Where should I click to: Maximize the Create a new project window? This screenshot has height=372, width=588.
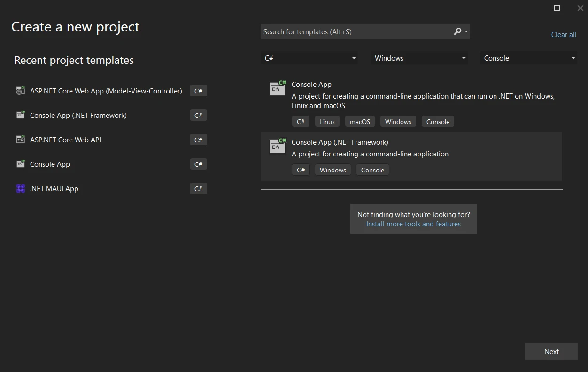(x=557, y=8)
